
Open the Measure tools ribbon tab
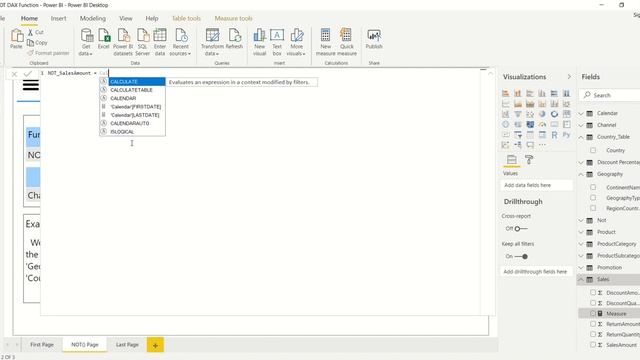pos(233,18)
